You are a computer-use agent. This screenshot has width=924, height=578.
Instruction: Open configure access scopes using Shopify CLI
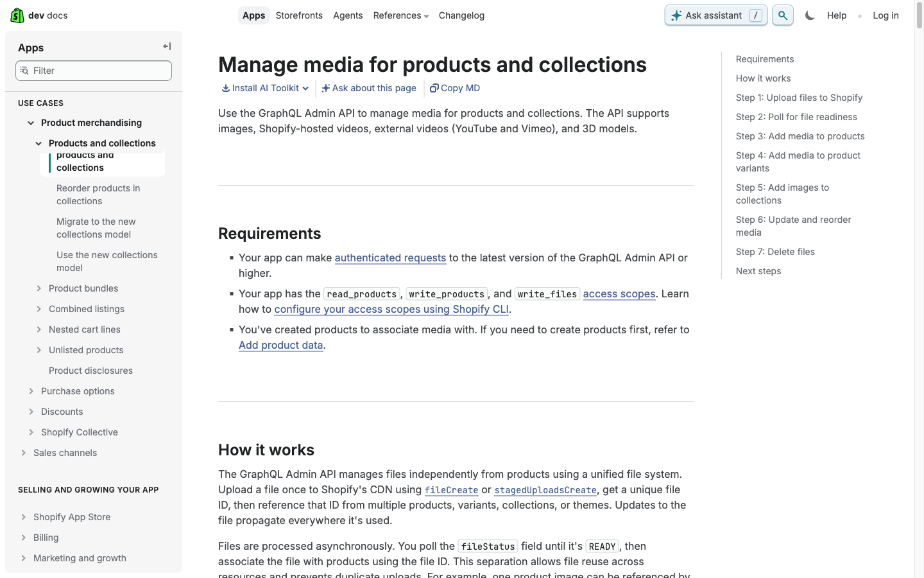click(391, 309)
